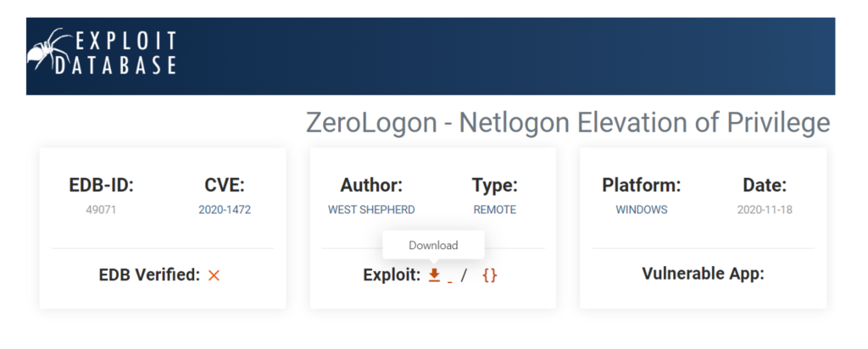Open the WINDOWS platform link
Viewport: 868px width, 349px height.
pyautogui.click(x=641, y=209)
